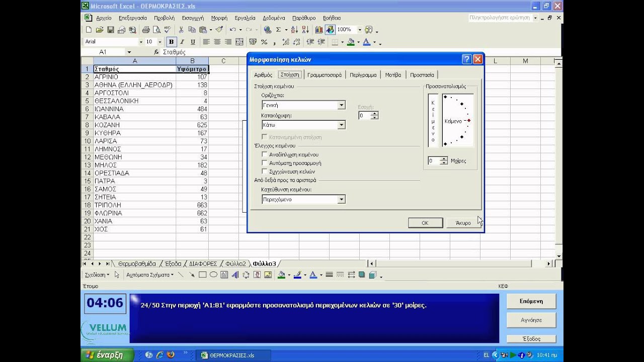Run the spelling check icon

[x=167, y=30]
